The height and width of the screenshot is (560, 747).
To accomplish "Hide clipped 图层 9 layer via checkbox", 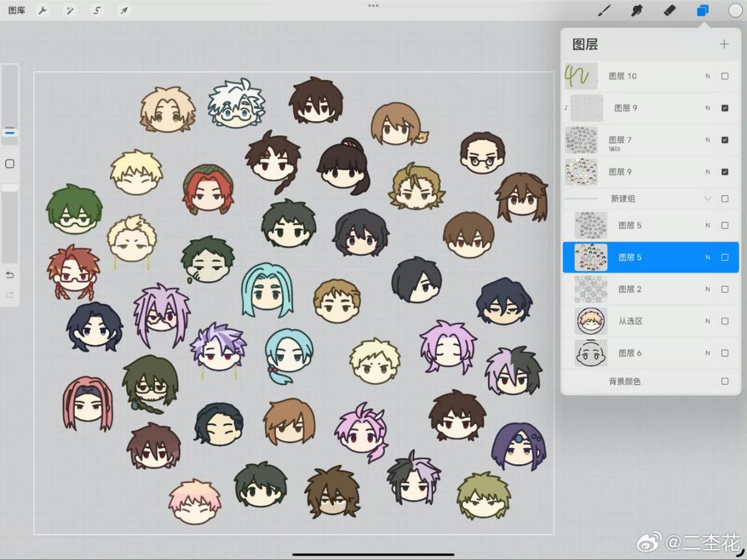I will click(725, 108).
